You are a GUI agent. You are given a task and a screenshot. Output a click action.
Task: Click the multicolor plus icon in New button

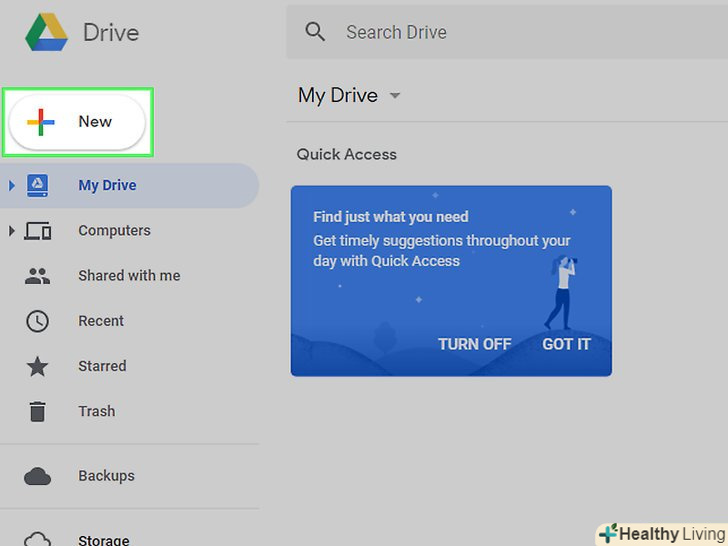(40, 122)
